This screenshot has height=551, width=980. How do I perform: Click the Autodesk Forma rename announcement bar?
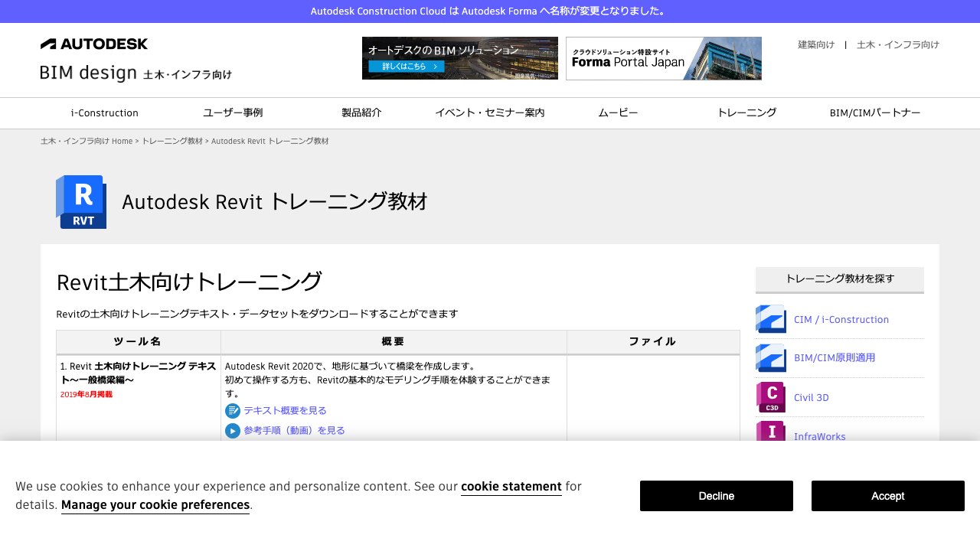click(x=490, y=11)
